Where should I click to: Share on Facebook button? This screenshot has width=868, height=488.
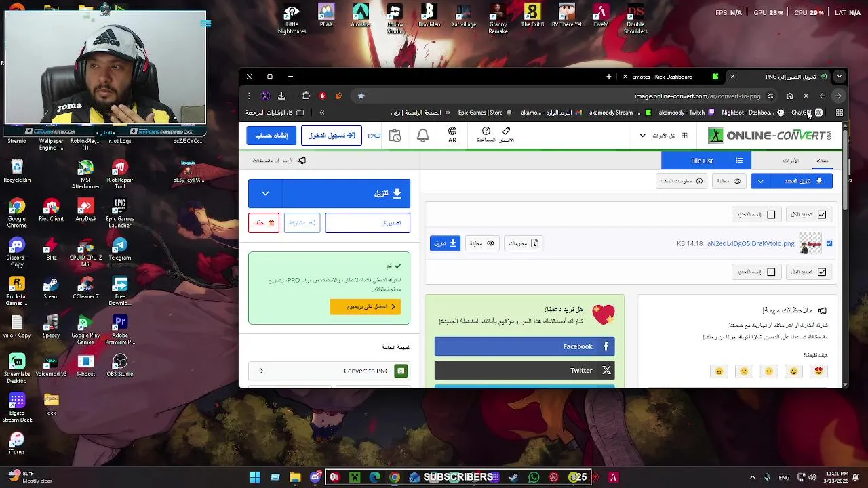coord(524,346)
